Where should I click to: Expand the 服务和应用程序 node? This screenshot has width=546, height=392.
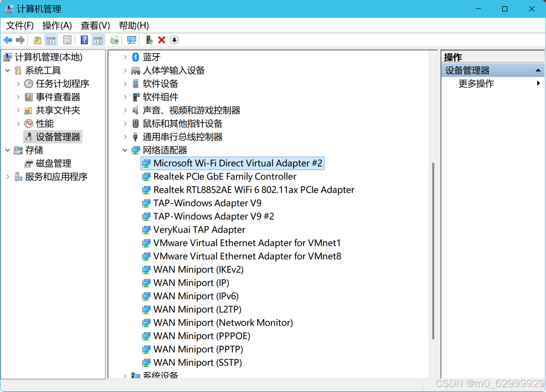coord(8,177)
